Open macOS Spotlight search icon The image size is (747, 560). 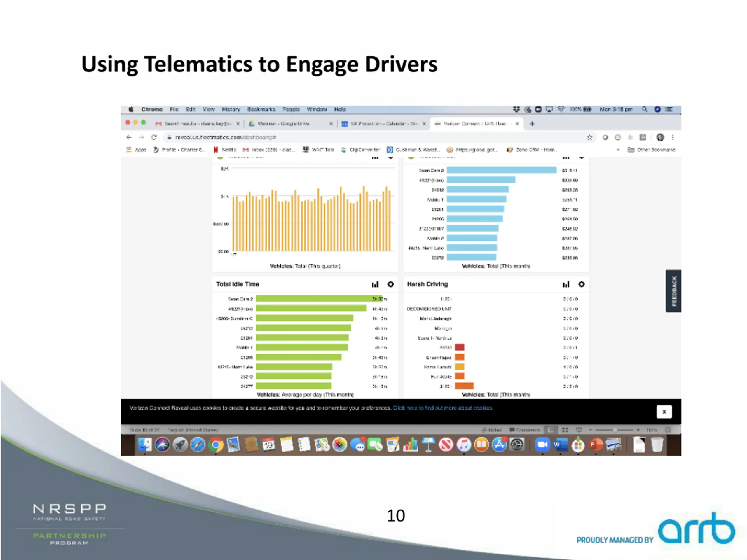[x=645, y=109]
